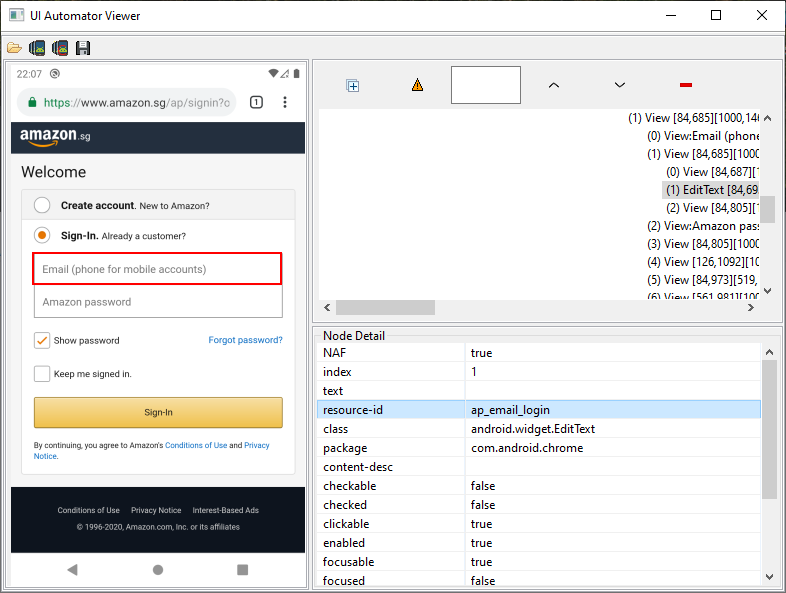
Task: Open Conditions of Use link in agreement text
Action: (x=196, y=445)
